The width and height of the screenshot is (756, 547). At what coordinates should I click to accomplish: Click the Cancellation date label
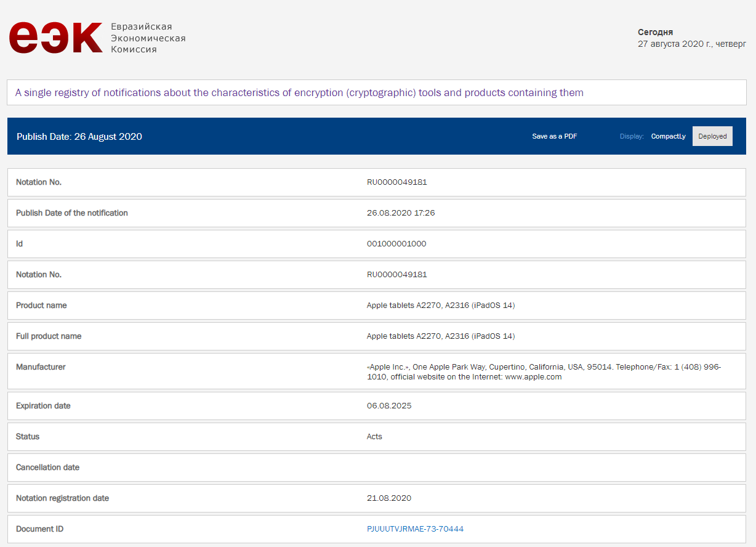(x=47, y=468)
